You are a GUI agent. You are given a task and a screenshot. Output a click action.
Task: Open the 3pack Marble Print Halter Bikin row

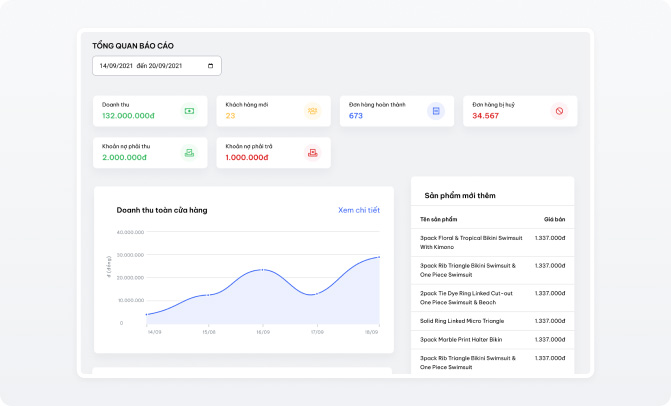461,339
